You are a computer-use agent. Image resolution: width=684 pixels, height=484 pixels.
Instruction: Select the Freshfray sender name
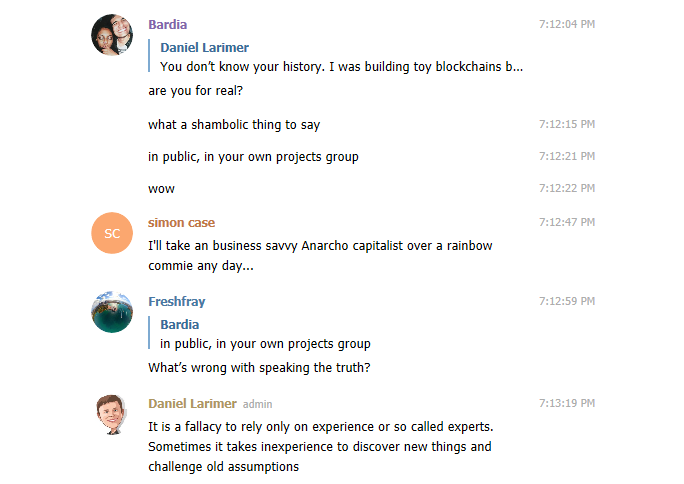(x=176, y=302)
